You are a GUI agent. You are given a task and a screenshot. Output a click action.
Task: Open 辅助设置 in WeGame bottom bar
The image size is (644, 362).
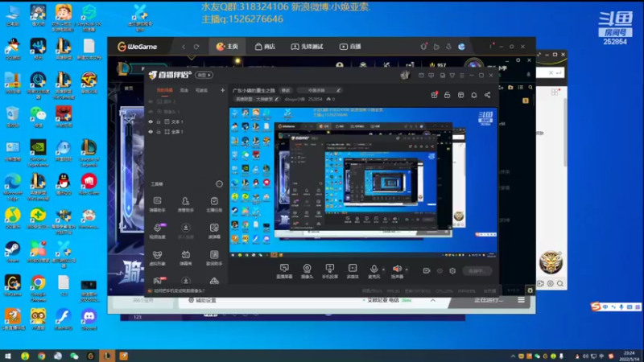tap(202, 300)
